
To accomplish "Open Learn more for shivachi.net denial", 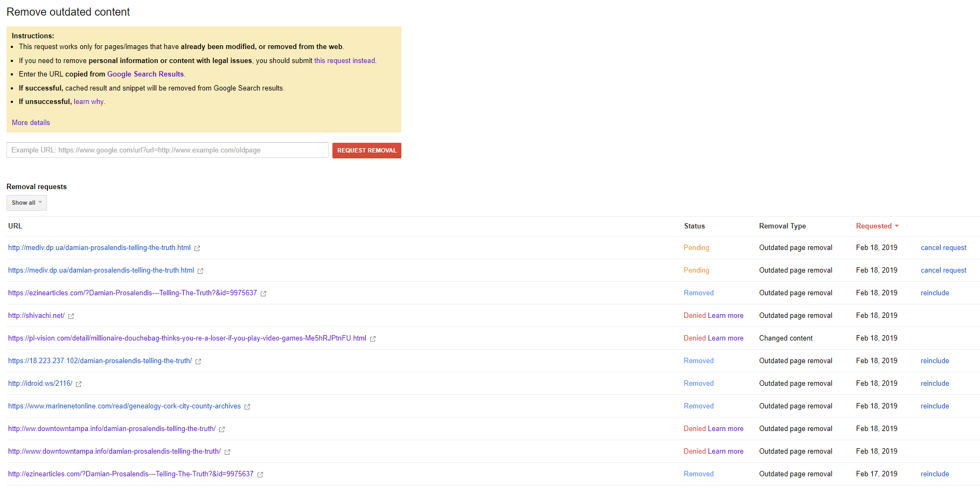I will point(725,316).
